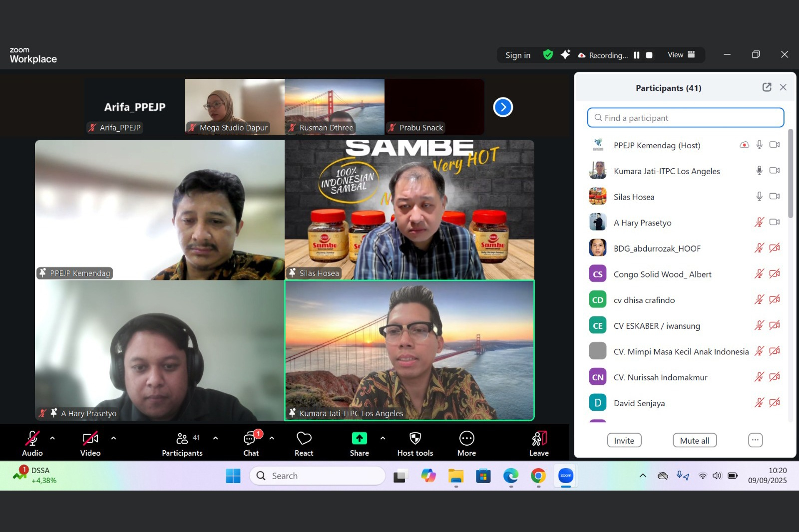Screen dimensions: 799x532
Task: Click the Mute all button
Action: point(695,440)
